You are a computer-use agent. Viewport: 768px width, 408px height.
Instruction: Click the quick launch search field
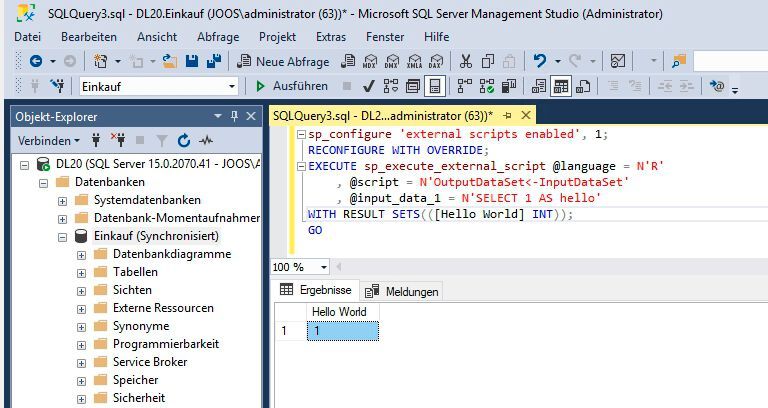pyautogui.click(x=730, y=61)
